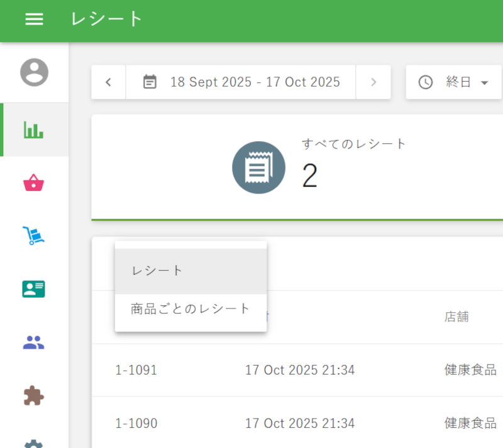Open the settings gear icon
The width and height of the screenshot is (503, 448).
click(34, 442)
